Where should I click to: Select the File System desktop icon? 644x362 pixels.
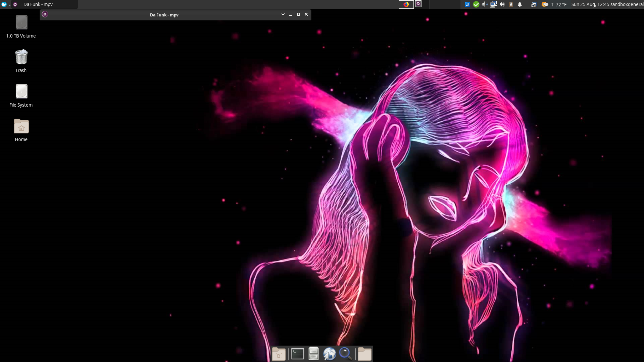[21, 96]
